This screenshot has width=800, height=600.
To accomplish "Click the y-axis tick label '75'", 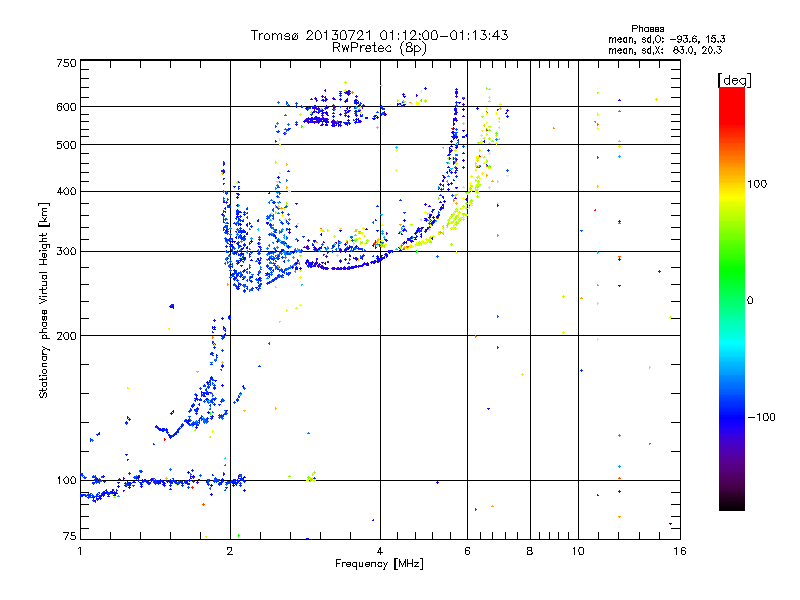I will 70,536.
